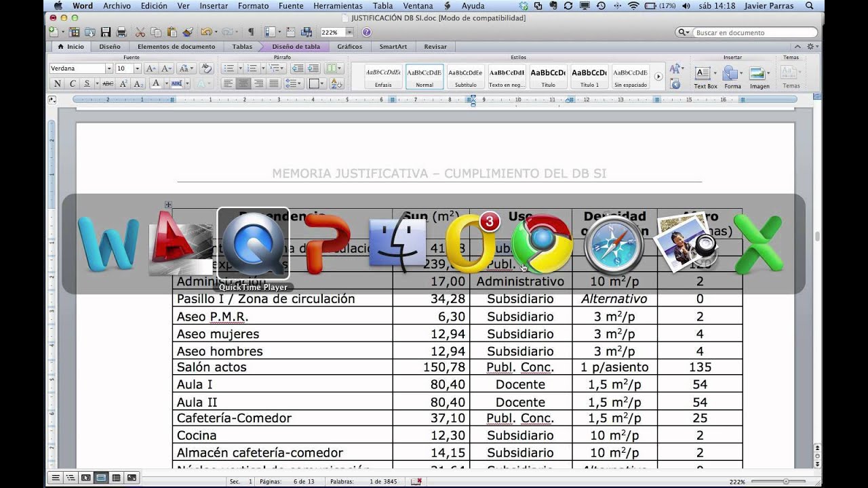
Task: Align text left
Action: point(228,83)
